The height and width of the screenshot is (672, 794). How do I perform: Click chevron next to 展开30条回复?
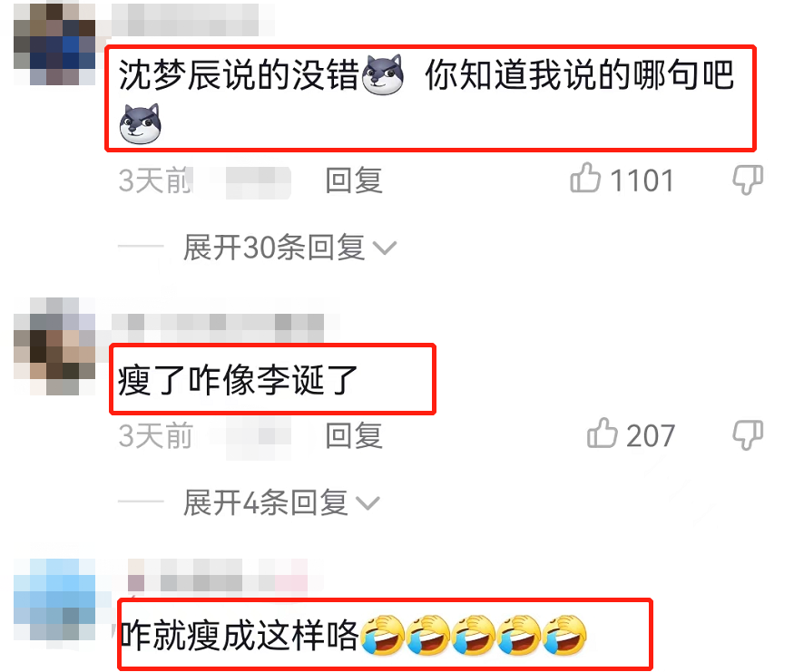tap(385, 248)
